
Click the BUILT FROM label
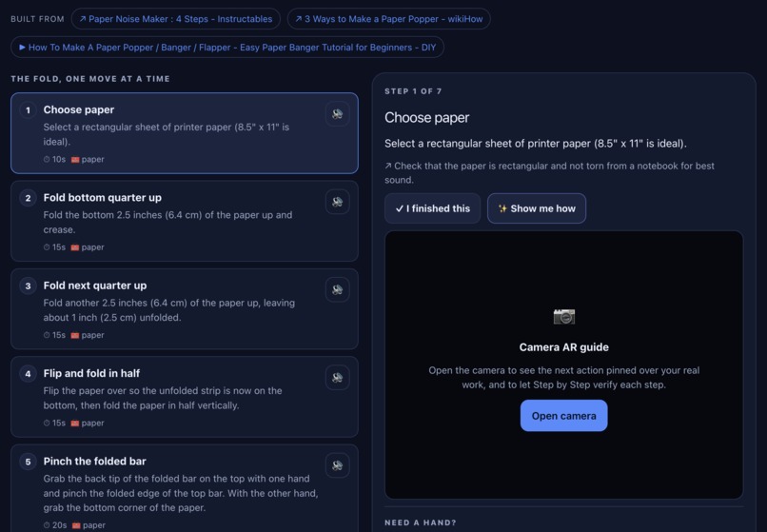(x=38, y=19)
